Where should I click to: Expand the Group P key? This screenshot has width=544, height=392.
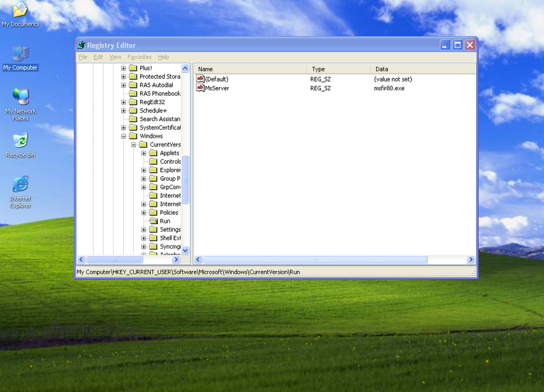143,179
